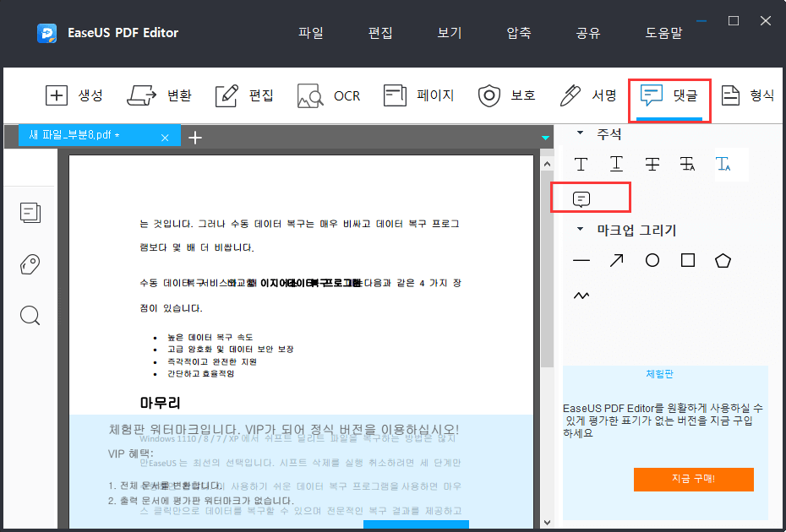Viewport: 786px width, 532px height.
Task: Select the polyline markup tool
Action: point(581,295)
